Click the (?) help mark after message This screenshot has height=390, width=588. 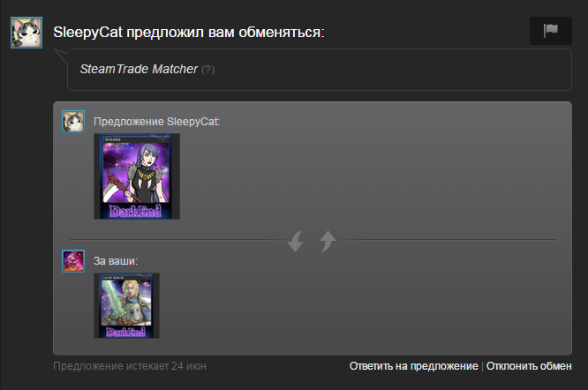click(x=208, y=70)
